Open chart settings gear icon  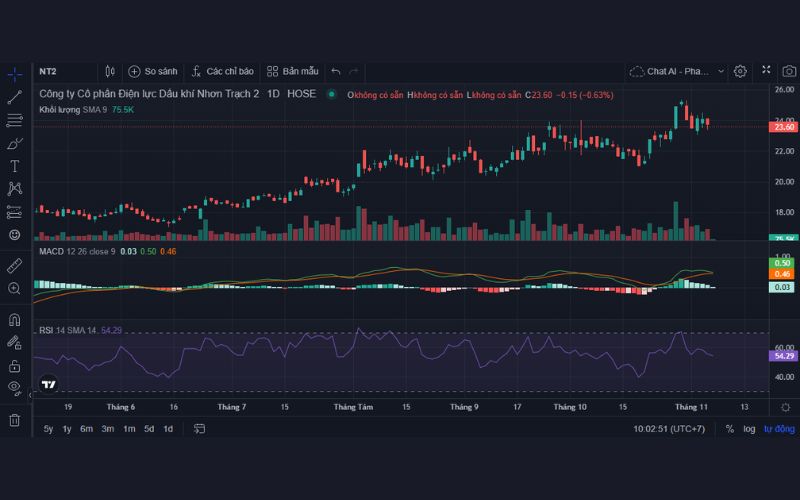point(740,71)
